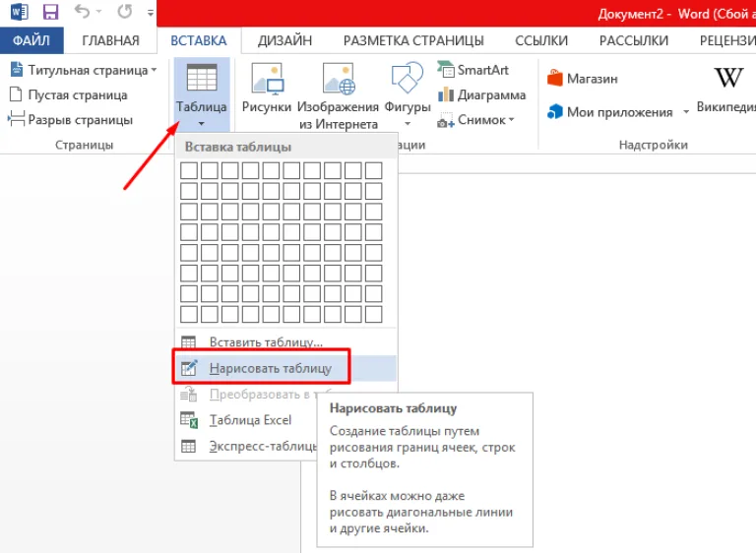Open the Снимок screenshot dropdown
The height and width of the screenshot is (553, 756).
point(475,120)
